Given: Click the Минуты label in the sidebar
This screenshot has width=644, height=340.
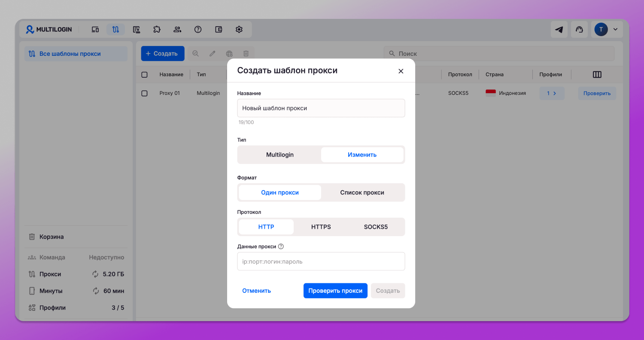Looking at the screenshot, I should click(x=51, y=291).
